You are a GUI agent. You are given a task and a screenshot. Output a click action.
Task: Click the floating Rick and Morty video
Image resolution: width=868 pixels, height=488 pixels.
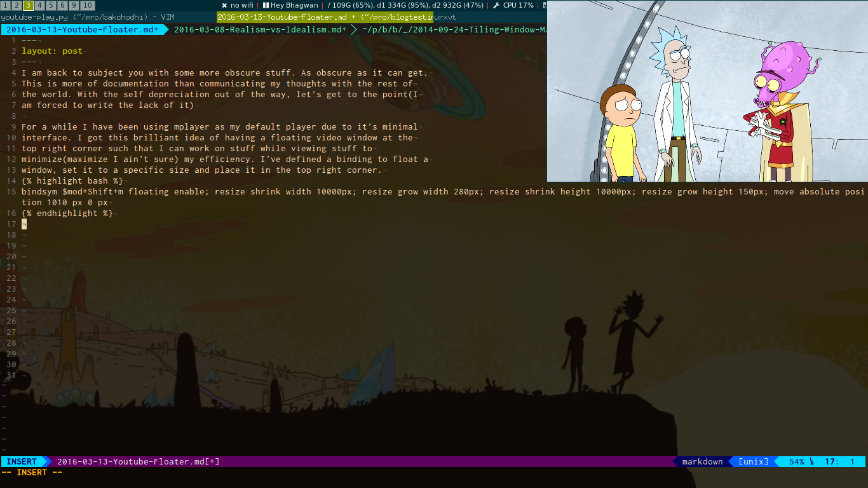707,91
